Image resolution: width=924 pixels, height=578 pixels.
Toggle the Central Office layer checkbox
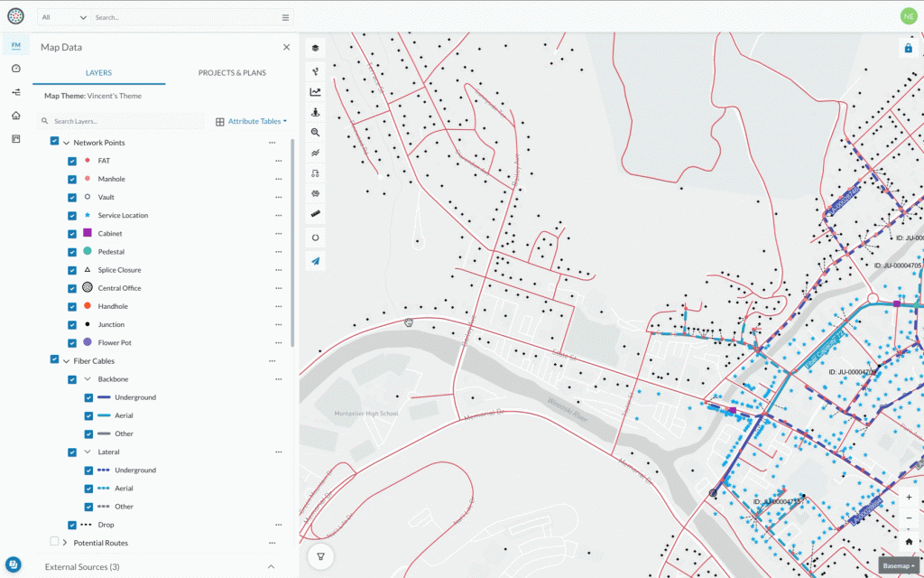(72, 288)
